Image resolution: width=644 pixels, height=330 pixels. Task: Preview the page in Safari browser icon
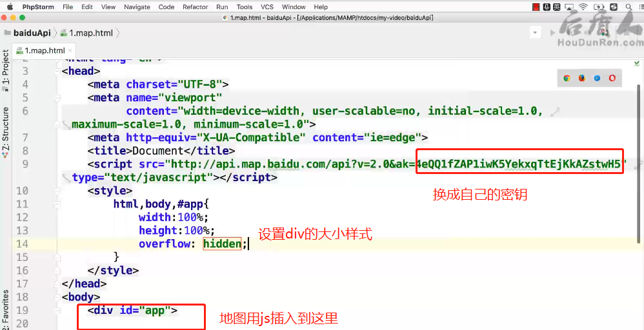click(x=597, y=78)
